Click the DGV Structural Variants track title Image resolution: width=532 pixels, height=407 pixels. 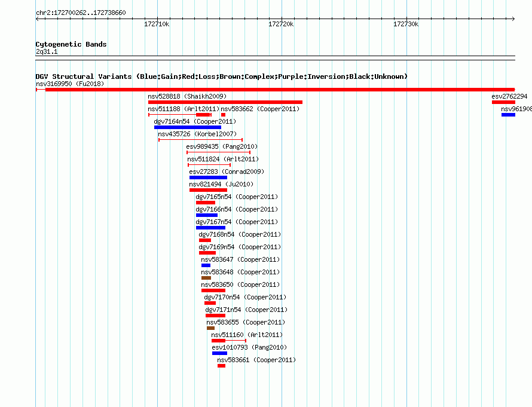click(x=222, y=76)
